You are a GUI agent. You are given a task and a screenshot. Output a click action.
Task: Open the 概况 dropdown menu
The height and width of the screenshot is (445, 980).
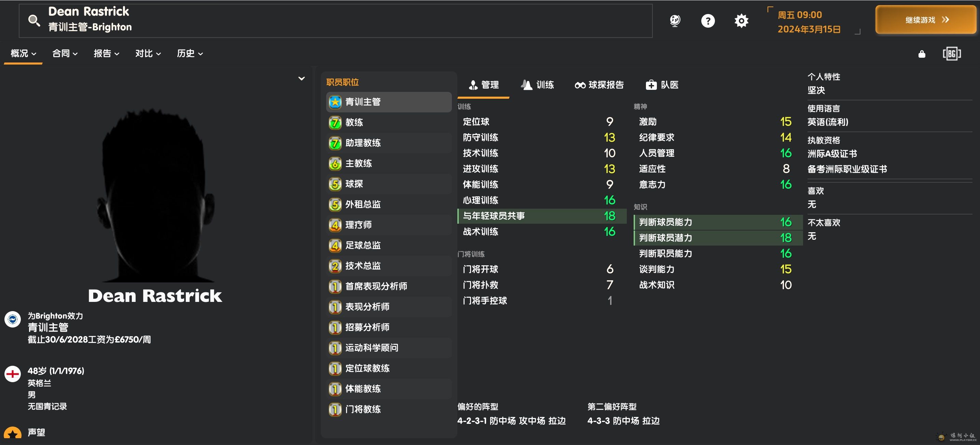pos(23,54)
